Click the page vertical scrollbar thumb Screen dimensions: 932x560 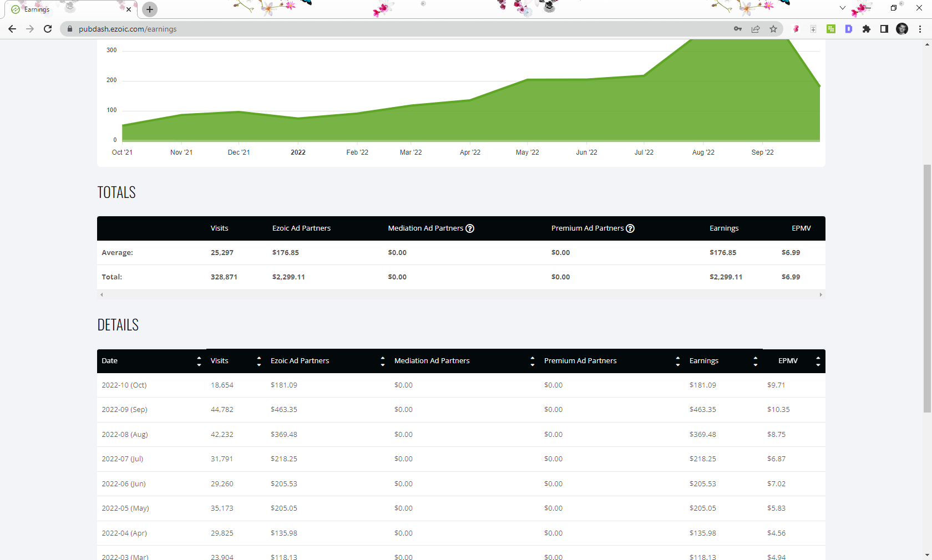click(x=927, y=288)
